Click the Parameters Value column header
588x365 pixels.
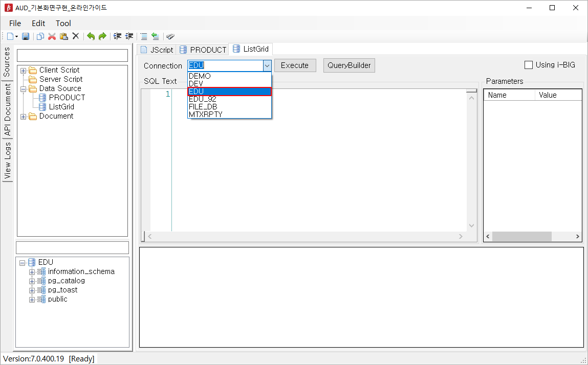(x=558, y=95)
